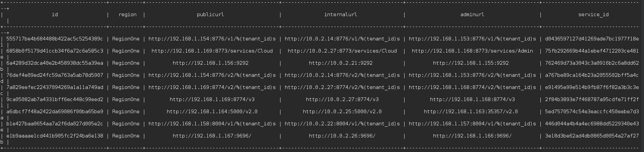
Task: Click the internalurl column header
Action: click(341, 14)
